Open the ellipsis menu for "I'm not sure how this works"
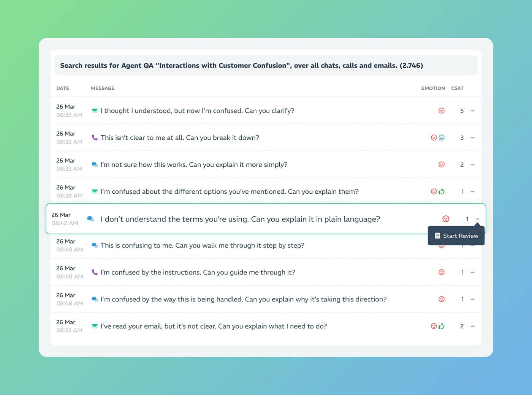The height and width of the screenshot is (395, 532). coord(473,165)
